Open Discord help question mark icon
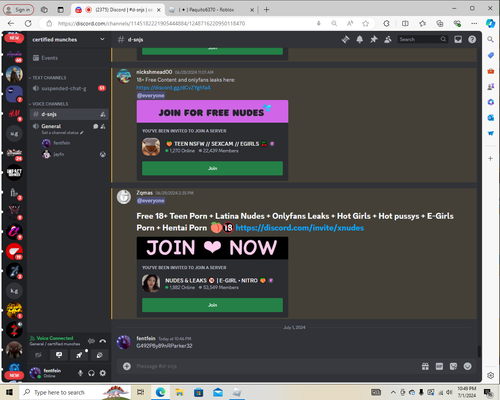 (x=472, y=39)
